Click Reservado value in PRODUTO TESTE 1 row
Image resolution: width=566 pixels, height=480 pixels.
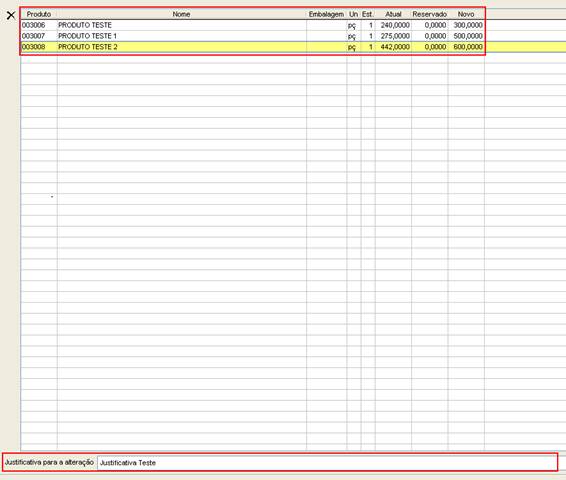coord(435,36)
